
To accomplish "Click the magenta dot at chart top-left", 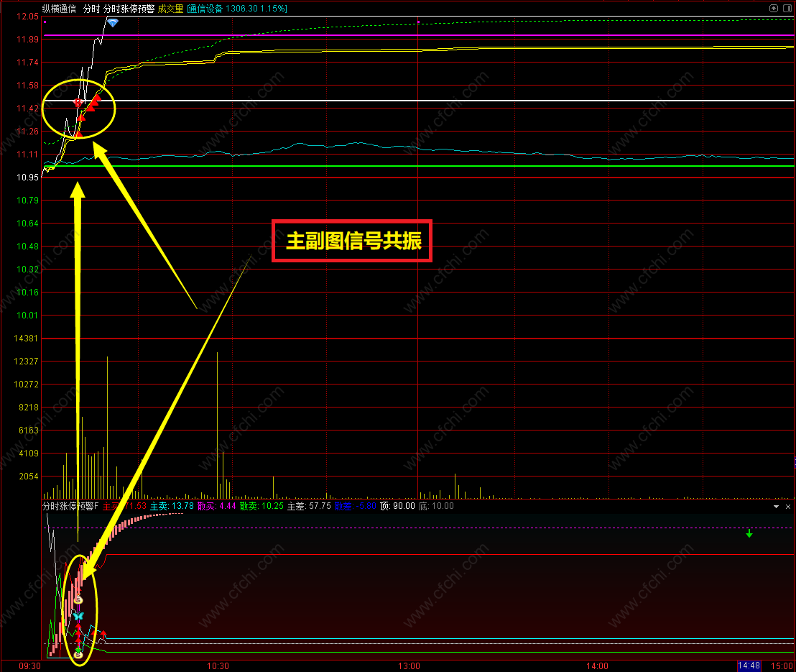I will 45,22.
